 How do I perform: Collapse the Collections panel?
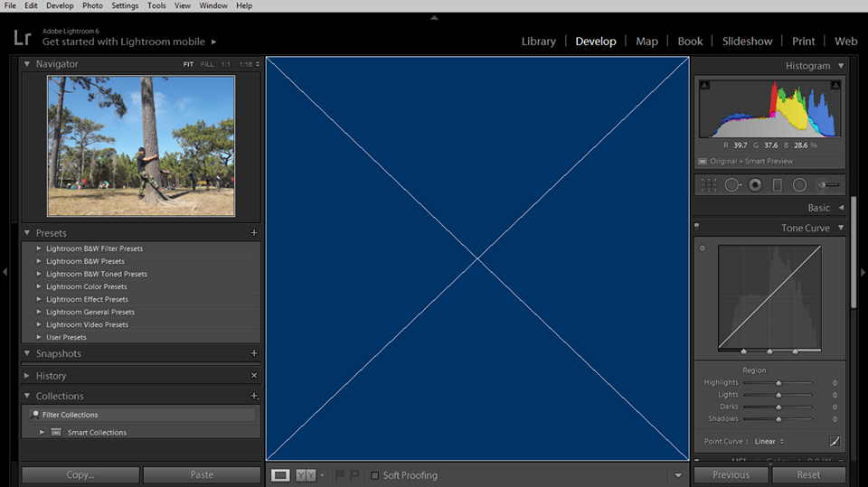(x=26, y=396)
